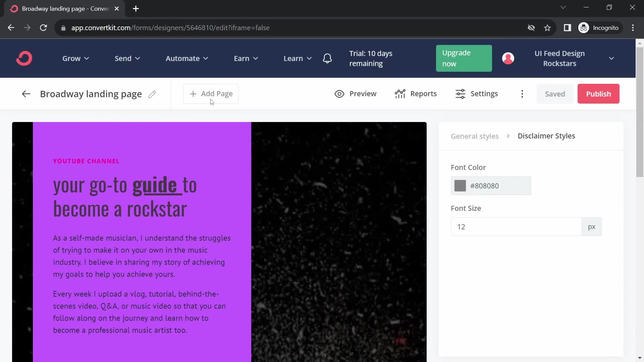Click the three-dot more options icon
Image resolution: width=644 pixels, height=362 pixels.
(522, 93)
